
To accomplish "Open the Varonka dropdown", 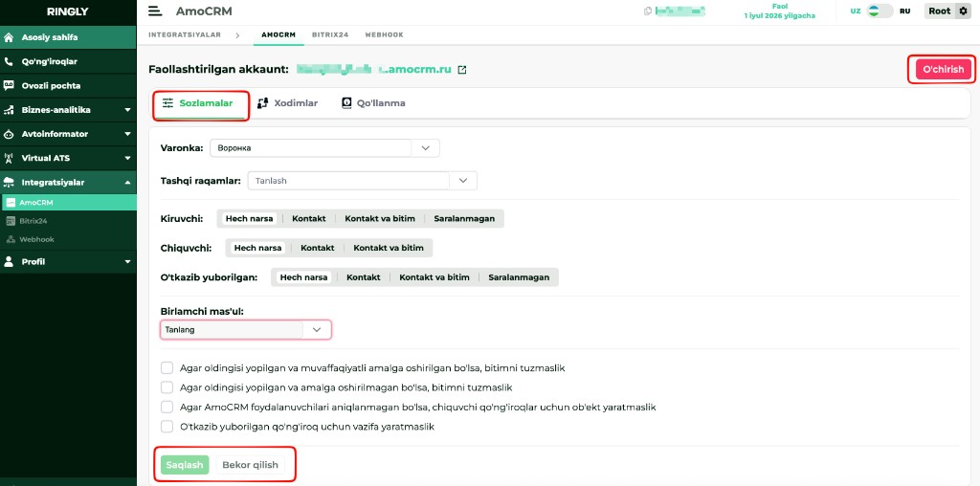I will 325,148.
